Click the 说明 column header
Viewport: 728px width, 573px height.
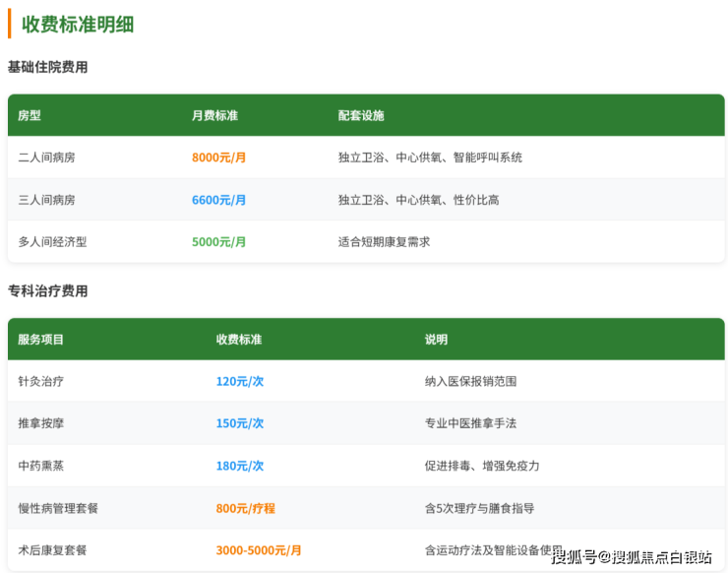pyautogui.click(x=436, y=340)
